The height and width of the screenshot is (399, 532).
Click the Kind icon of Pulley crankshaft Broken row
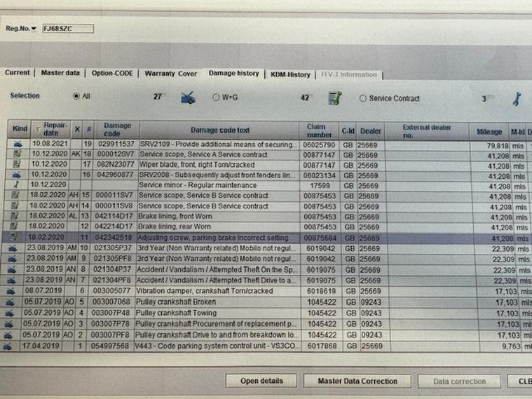pos(18,302)
